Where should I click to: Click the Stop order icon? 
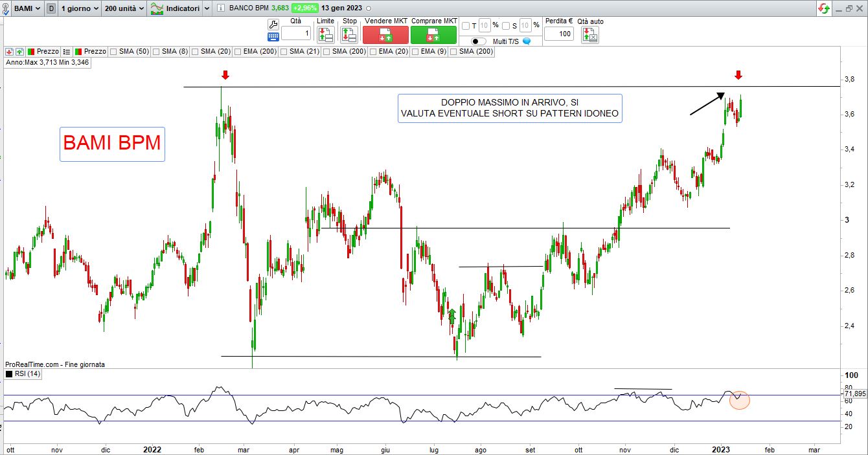(349, 35)
